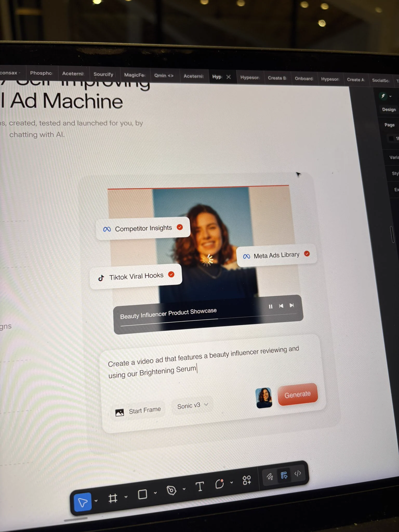Select the Frame tool
Image resolution: width=399 pixels, height=532 pixels.
coord(113,498)
